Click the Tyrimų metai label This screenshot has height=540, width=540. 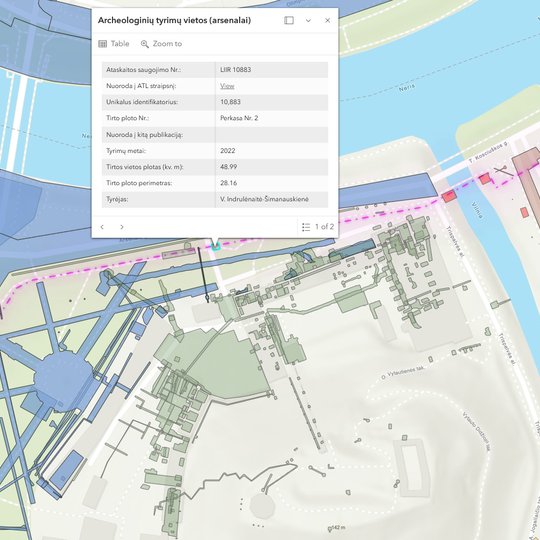(x=126, y=151)
